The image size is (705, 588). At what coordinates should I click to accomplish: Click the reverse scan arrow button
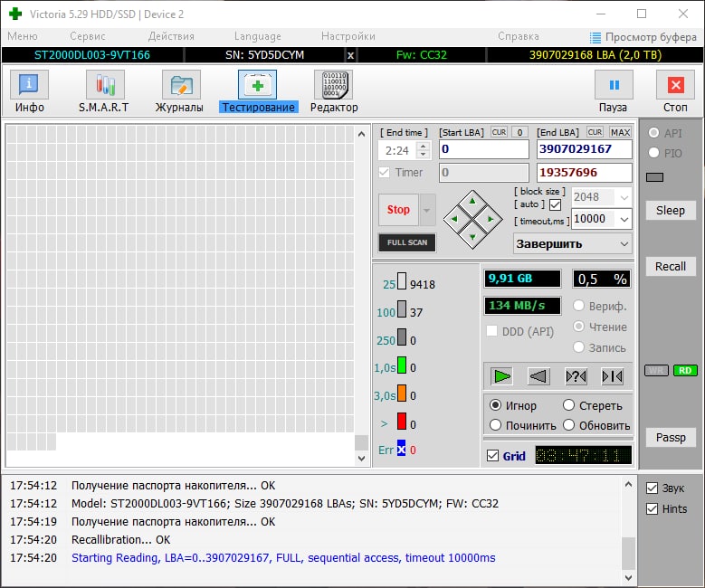(538, 376)
